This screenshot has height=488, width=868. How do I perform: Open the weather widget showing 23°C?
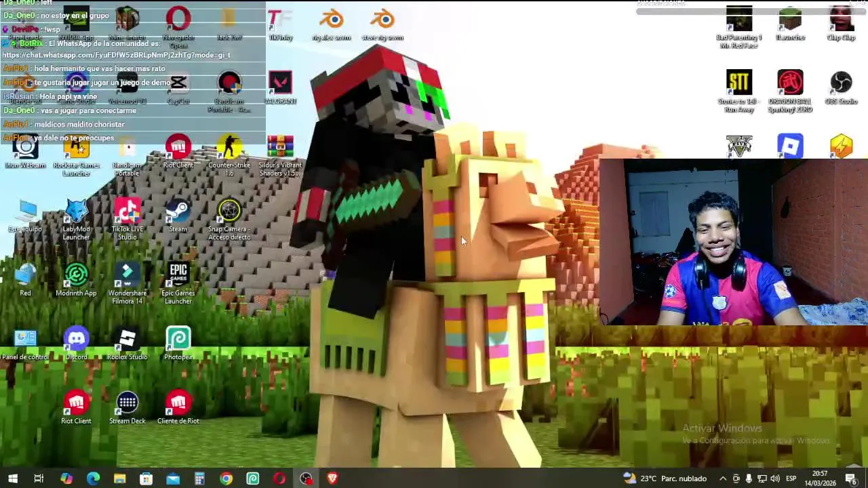coord(665,479)
